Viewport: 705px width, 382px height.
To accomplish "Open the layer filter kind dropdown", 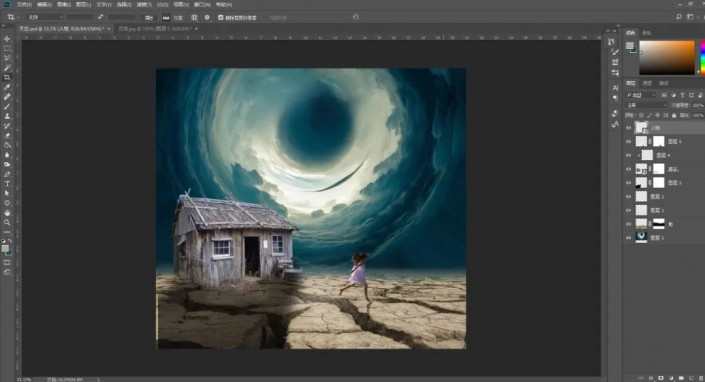I will coord(641,95).
